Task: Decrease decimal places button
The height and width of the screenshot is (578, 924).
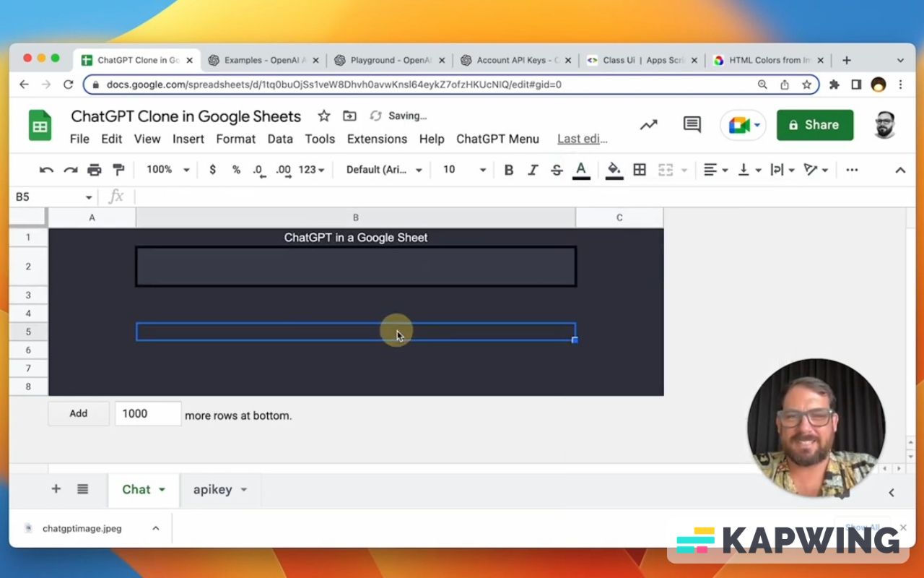Action: [258, 170]
